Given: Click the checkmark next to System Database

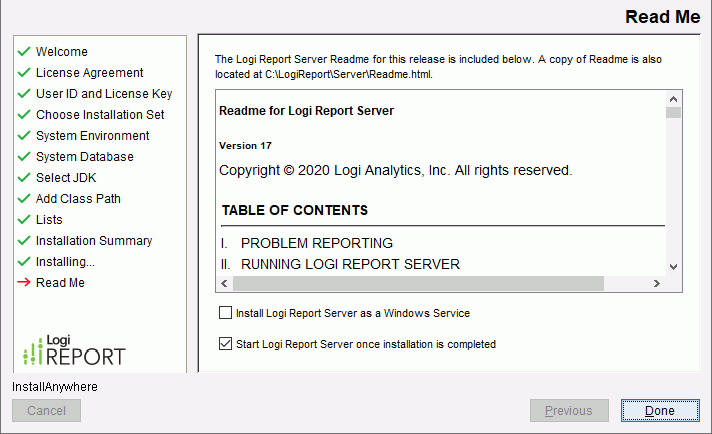Looking at the screenshot, I should [24, 157].
